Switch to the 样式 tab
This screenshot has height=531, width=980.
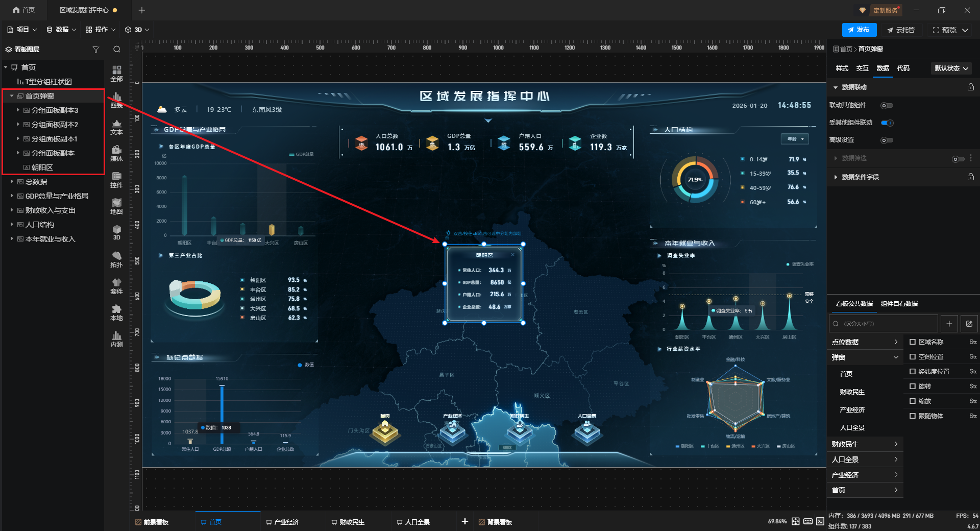click(x=842, y=68)
